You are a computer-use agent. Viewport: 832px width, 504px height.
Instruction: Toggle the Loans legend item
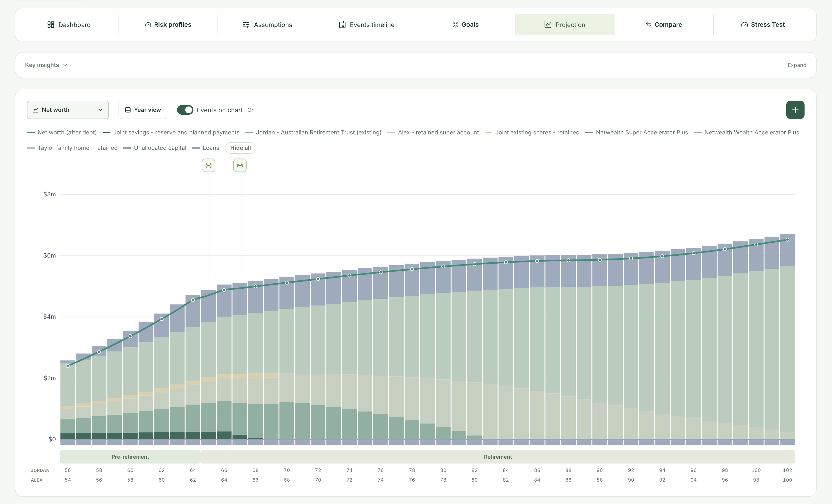(x=206, y=148)
